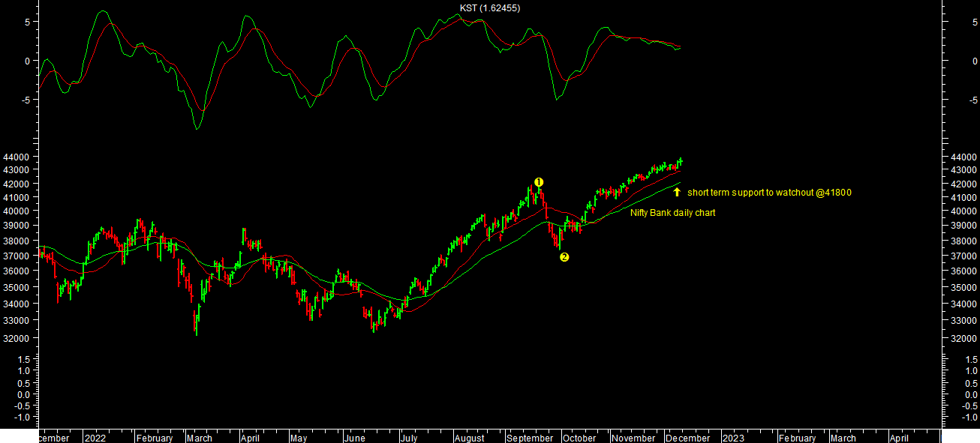980x443 pixels.
Task: Click the 2022 year label on time axis
Action: click(x=95, y=439)
